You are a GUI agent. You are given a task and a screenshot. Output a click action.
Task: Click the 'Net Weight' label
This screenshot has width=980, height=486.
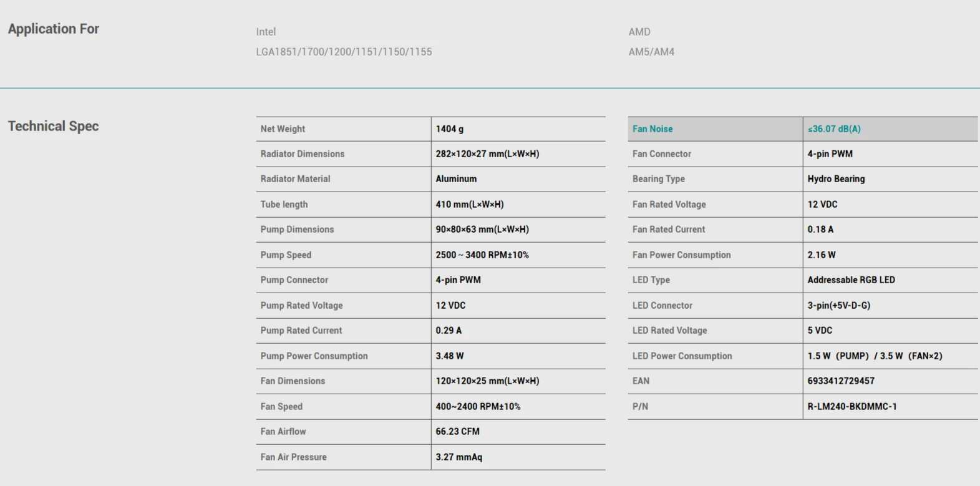point(283,129)
